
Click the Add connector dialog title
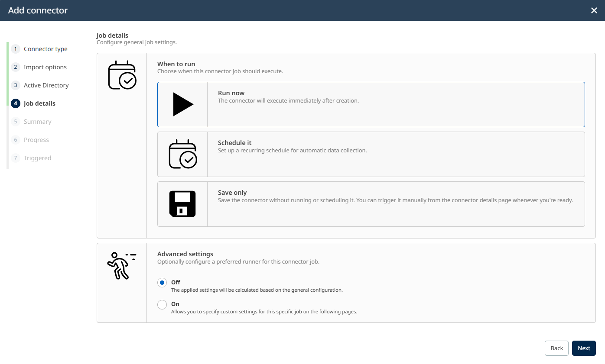(x=38, y=10)
